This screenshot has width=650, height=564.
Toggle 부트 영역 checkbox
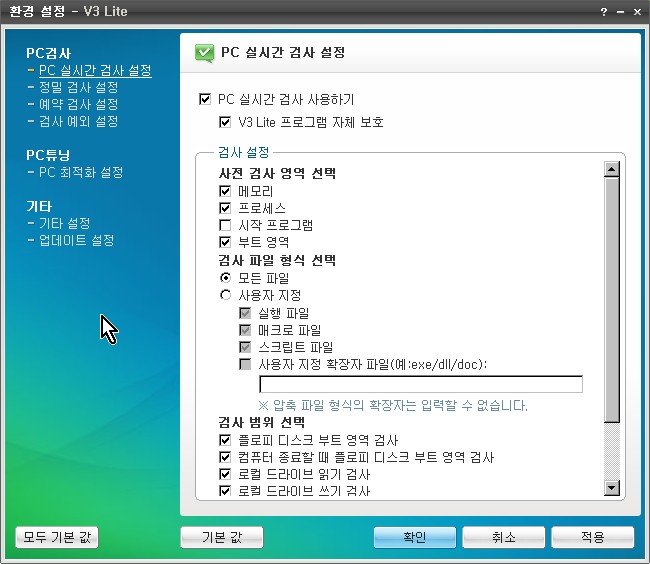(x=225, y=242)
